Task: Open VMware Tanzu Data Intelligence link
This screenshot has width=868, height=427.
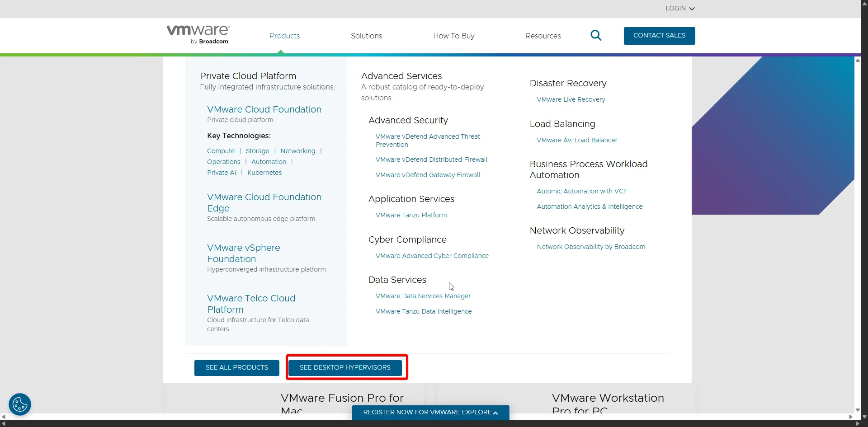Action: [424, 311]
